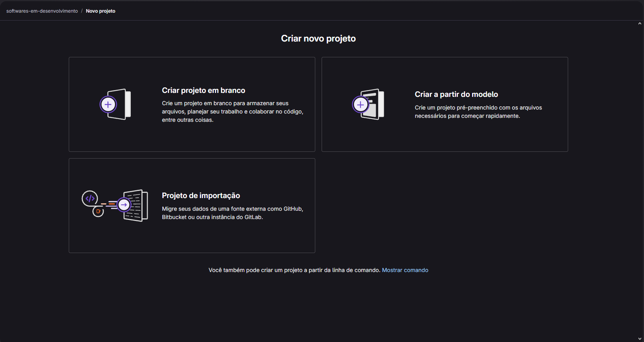
Task: Click the import project illustration icon
Action: tap(115, 206)
